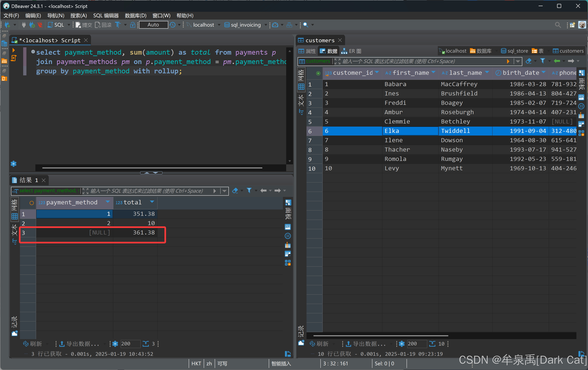Click the execute script icon in editor gutter
Screen dimensions: 588x370
click(x=14, y=58)
